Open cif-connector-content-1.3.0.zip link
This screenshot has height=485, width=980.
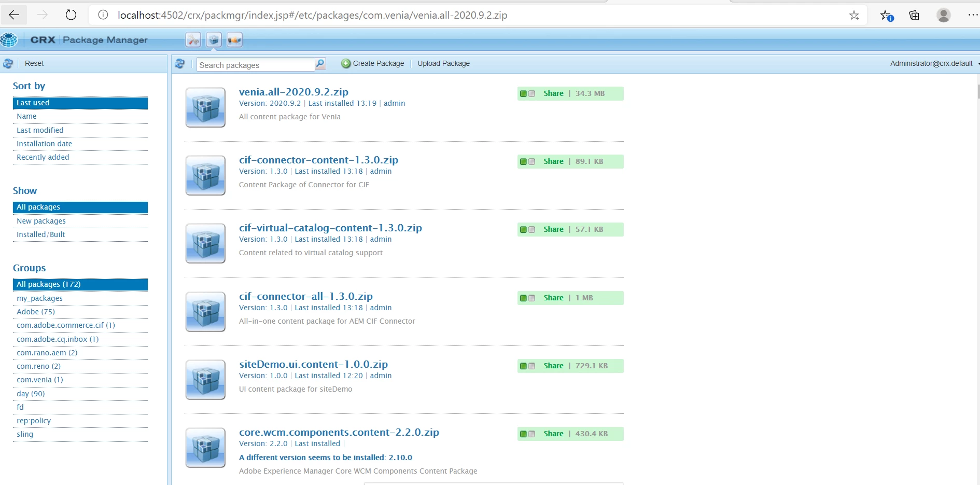click(x=318, y=160)
